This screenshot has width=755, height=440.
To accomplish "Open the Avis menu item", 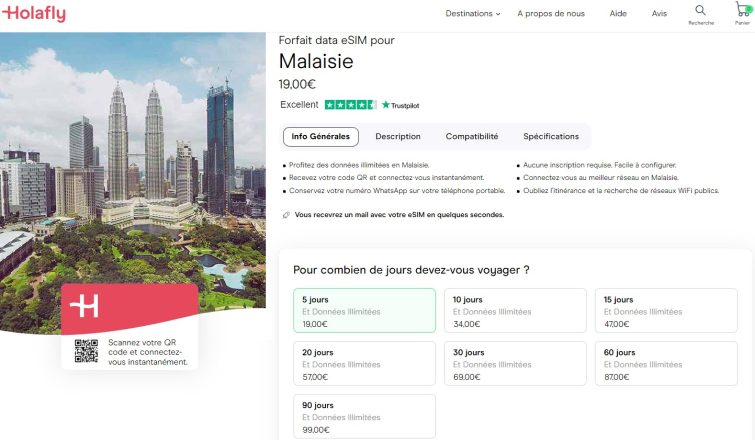I will click(659, 13).
